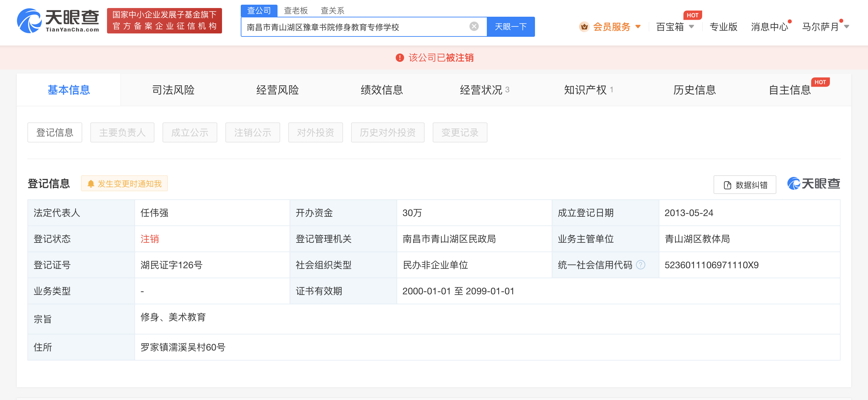Click the warning icon in the 该公司已被注销 banner
This screenshot has width=868, height=400.
400,58
